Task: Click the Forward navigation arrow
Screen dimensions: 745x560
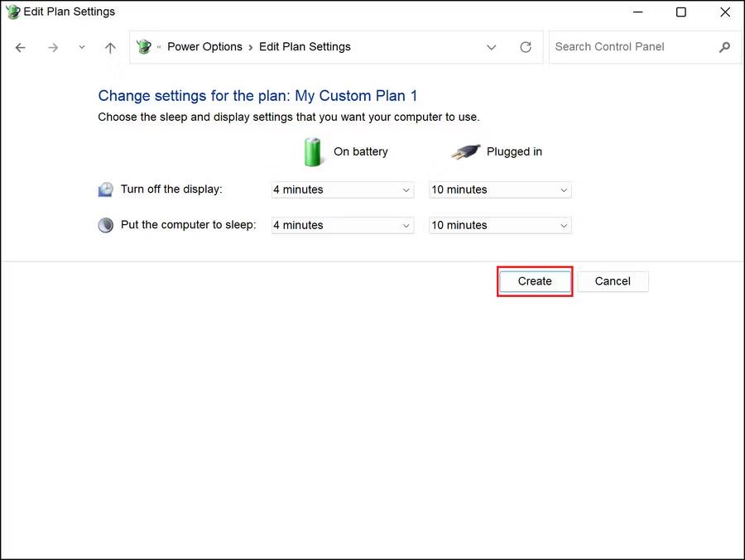Action: [53, 48]
